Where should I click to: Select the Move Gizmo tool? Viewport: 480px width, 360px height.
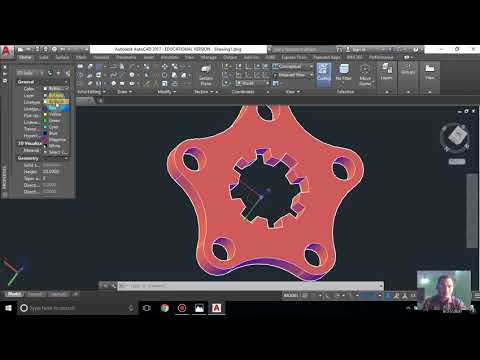coord(365,75)
